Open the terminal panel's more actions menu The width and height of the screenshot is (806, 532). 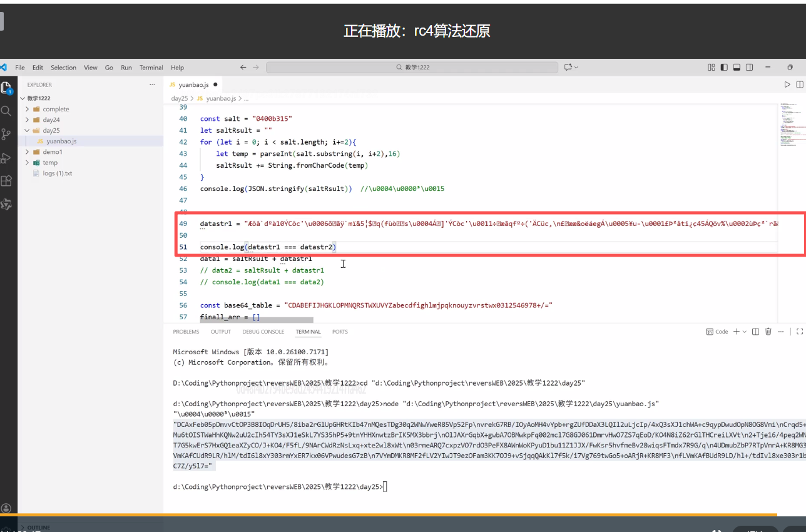pyautogui.click(x=782, y=332)
